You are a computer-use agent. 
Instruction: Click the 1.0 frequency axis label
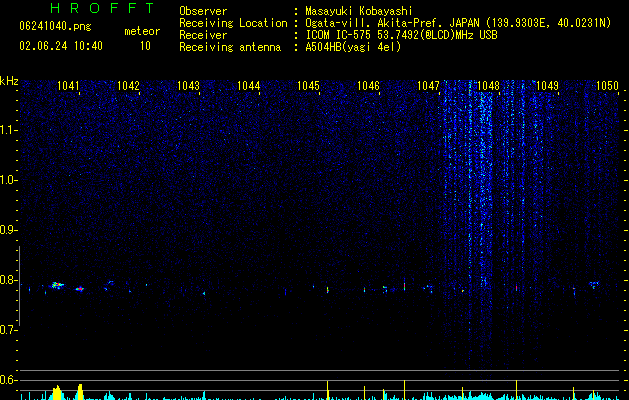[8, 180]
